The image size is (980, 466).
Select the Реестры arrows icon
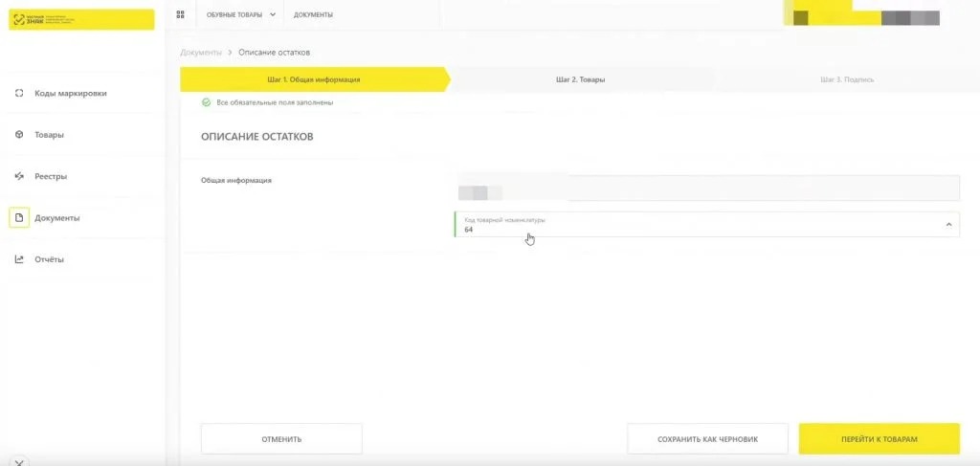point(19,176)
